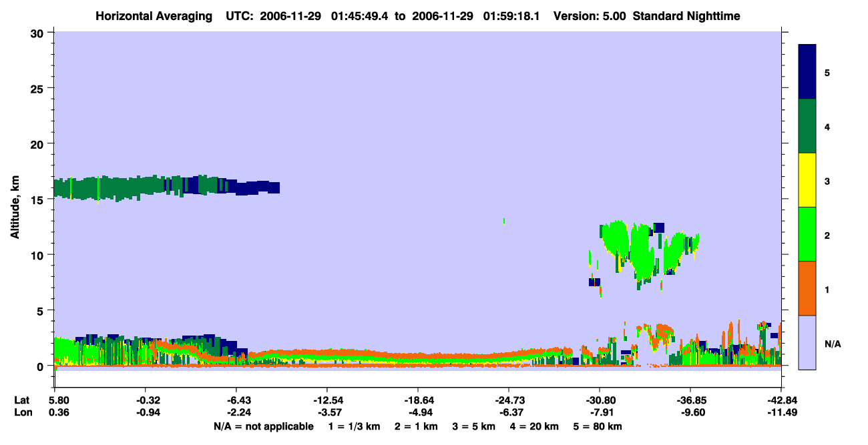Click the altitude tick label '20'
Image resolution: width=868 pixels, height=445 pixels.
click(37, 144)
